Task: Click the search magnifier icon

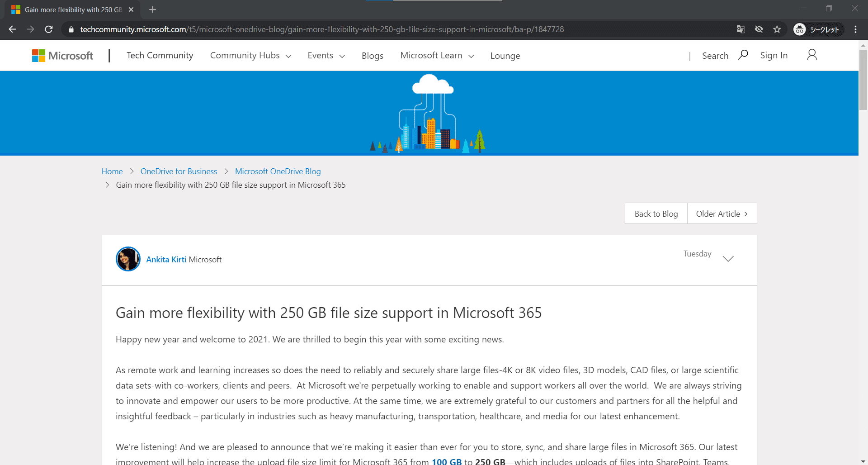Action: (x=743, y=55)
